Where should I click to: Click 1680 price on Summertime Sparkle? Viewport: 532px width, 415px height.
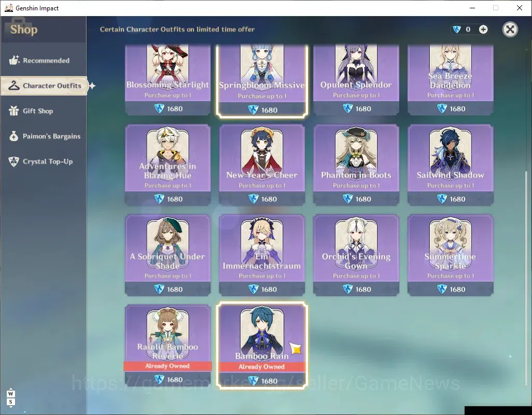(x=457, y=289)
